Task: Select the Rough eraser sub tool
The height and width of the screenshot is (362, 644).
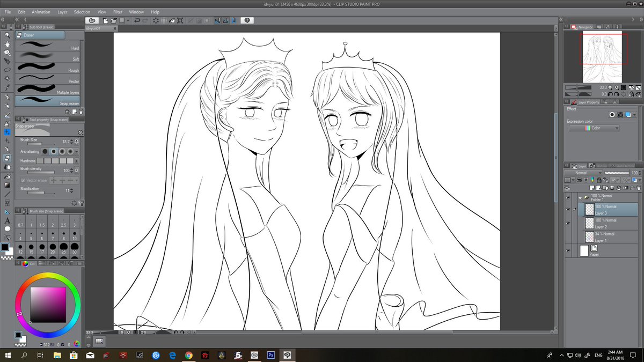Action: pyautogui.click(x=48, y=68)
